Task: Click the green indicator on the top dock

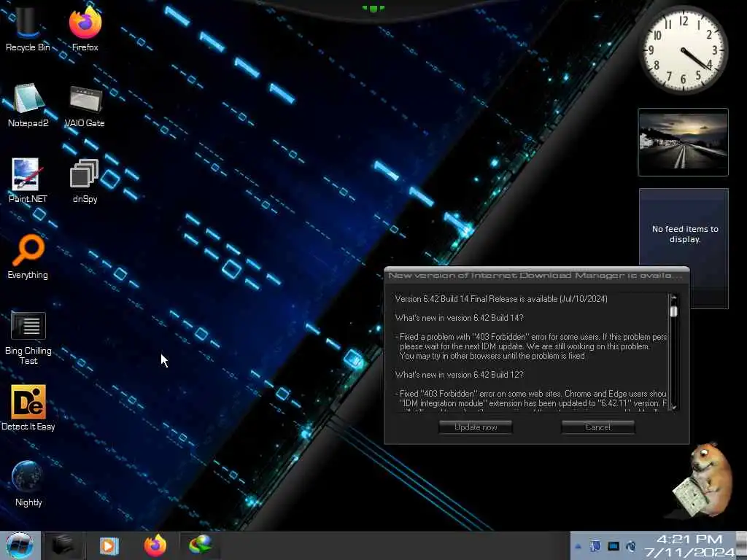Action: click(x=373, y=8)
